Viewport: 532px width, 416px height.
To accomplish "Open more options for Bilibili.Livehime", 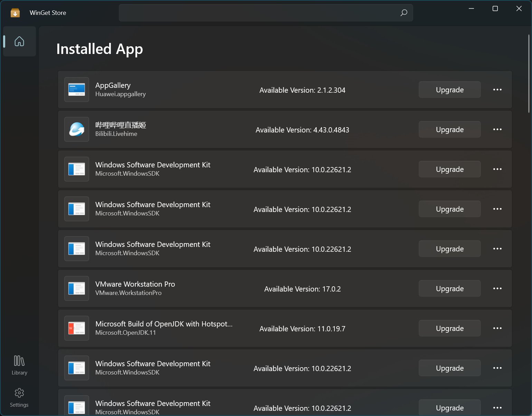I will (497, 129).
